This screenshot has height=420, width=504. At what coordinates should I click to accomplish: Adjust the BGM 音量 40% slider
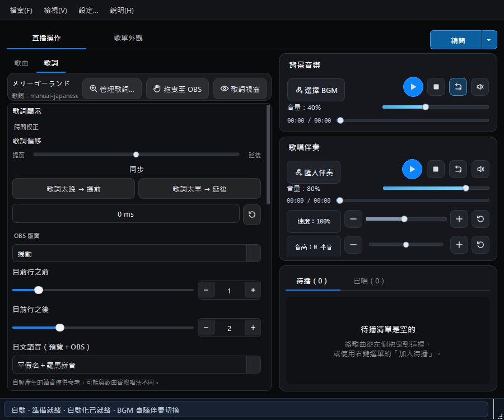point(436,107)
